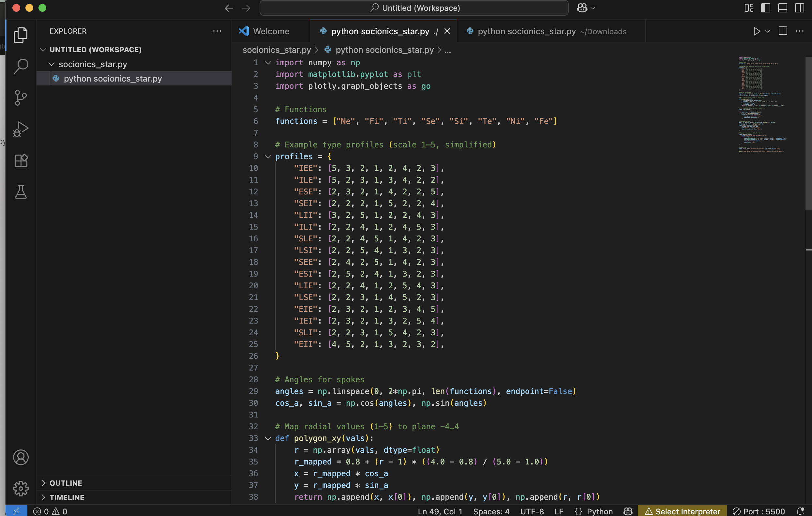
Task: Click Select Interpreter in status bar
Action: 683,511
